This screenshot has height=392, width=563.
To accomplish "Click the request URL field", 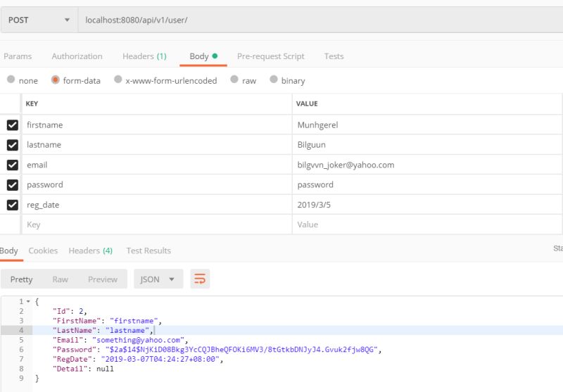I will point(320,20).
